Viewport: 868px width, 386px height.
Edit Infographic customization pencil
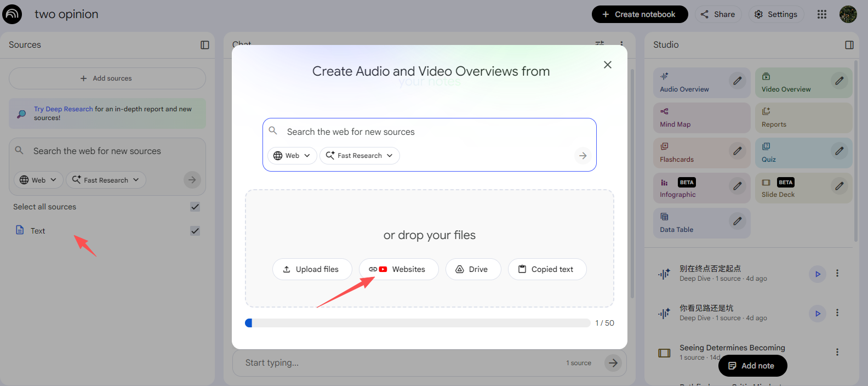point(738,186)
